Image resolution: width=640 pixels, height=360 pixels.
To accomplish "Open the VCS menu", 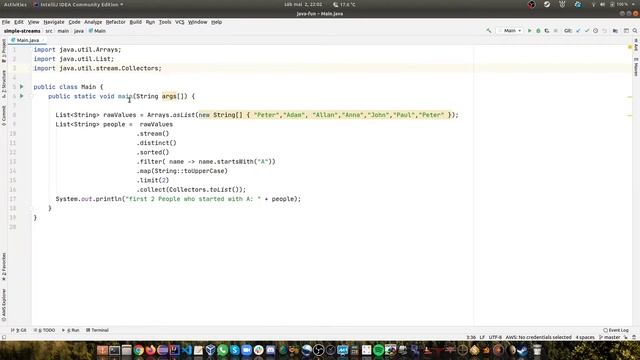I will tap(180, 22).
